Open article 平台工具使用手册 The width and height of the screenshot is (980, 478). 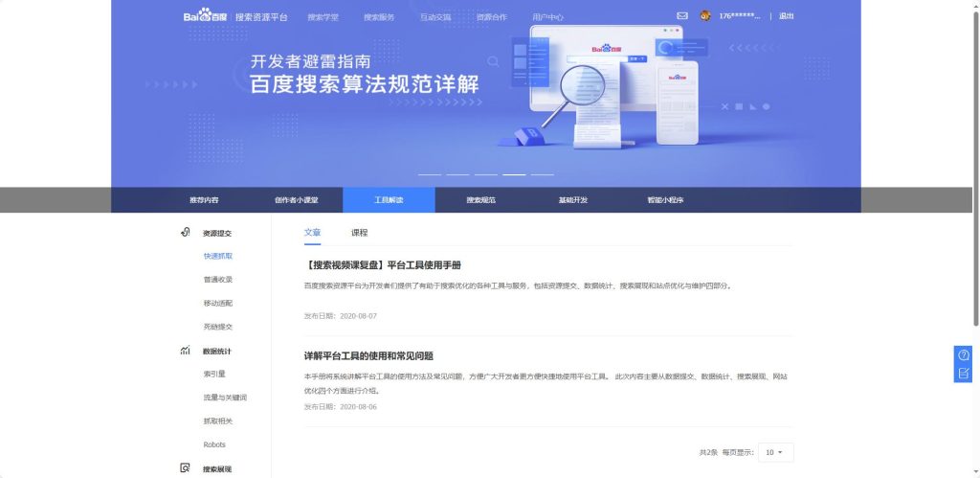pos(383,265)
